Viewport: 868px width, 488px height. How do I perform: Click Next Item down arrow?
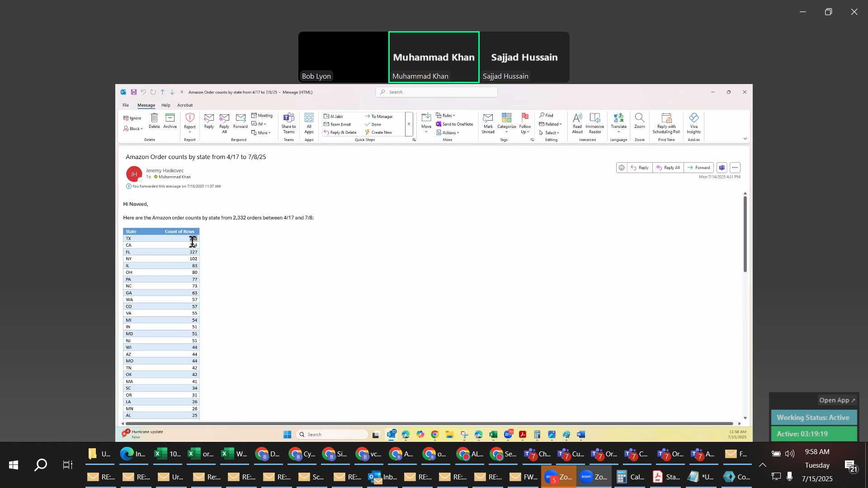[x=172, y=92]
